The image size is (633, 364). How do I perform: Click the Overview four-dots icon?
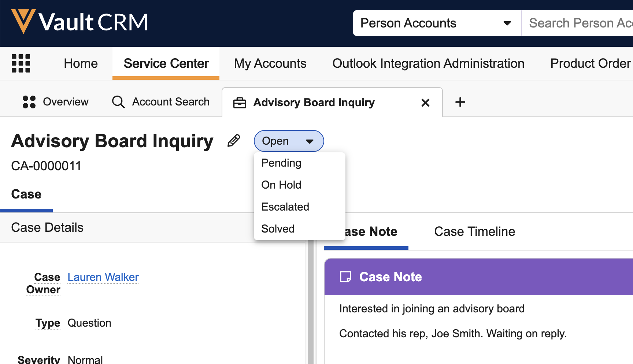pos(29,102)
